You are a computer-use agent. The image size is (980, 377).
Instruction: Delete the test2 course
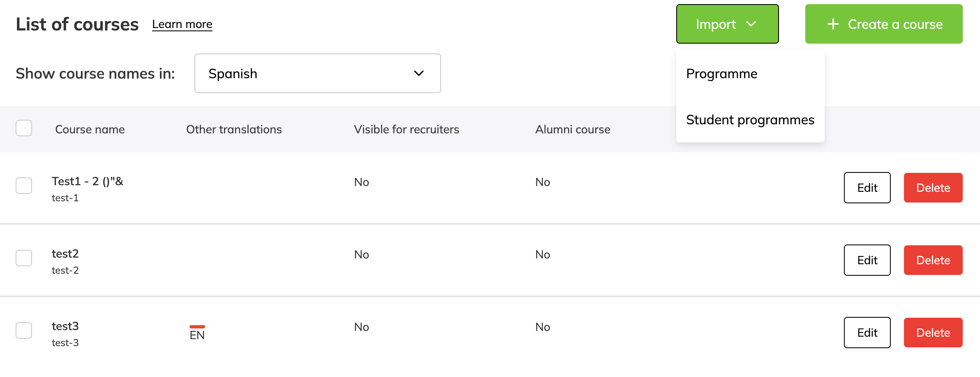coord(933,260)
